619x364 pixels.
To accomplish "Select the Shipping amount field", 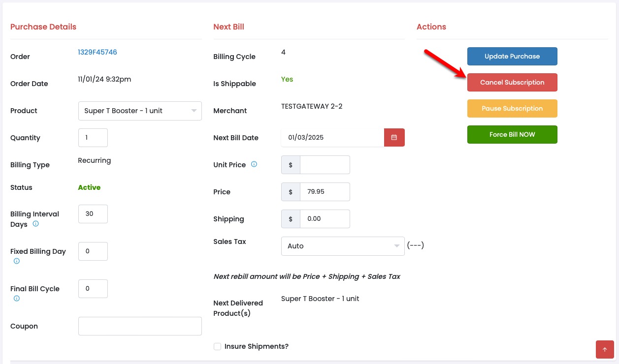I will (325, 219).
